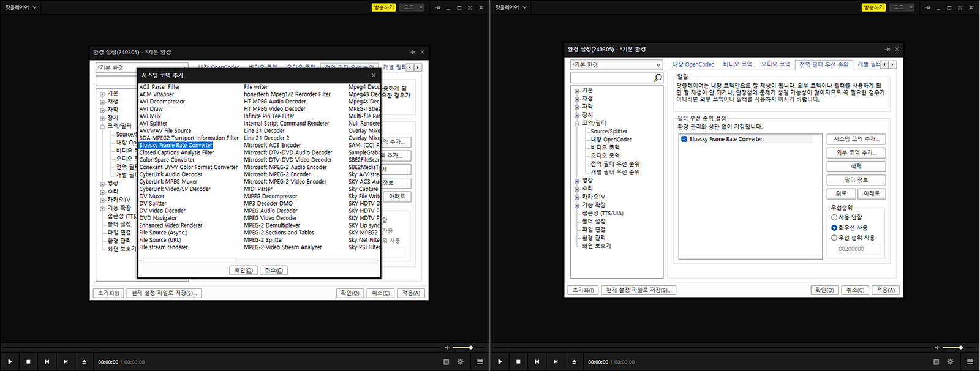Click the magnifier search icon in right settings dialog
The image size is (980, 371).
[658, 78]
